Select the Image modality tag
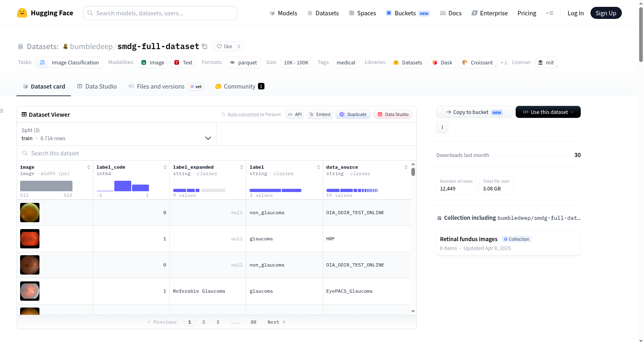The image size is (644, 345). [153, 62]
